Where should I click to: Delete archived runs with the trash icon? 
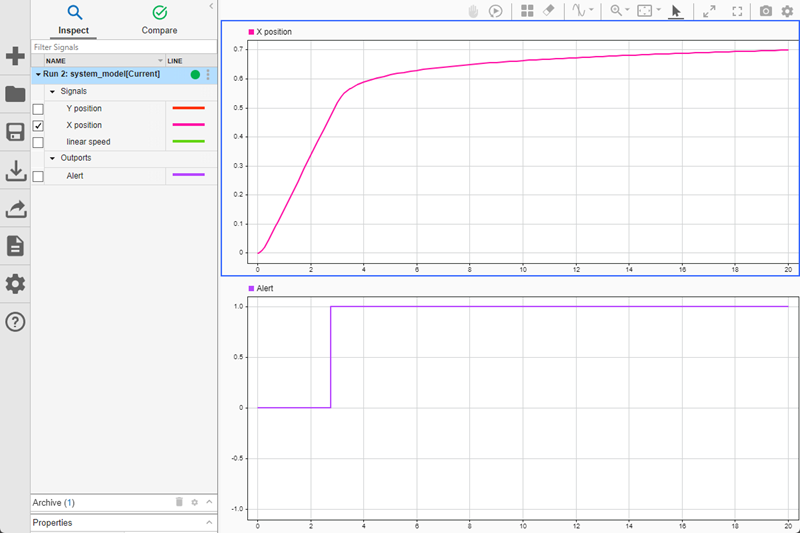pyautogui.click(x=179, y=502)
